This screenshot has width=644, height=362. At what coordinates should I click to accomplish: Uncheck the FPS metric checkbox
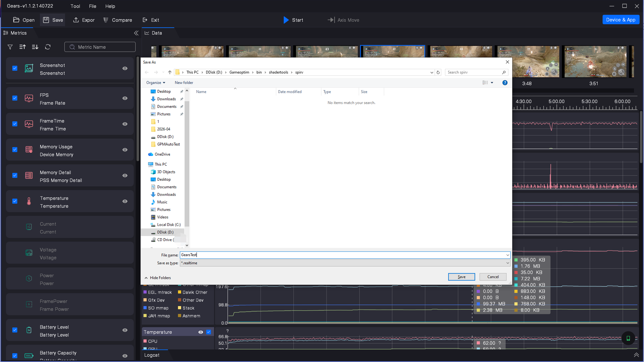coord(15,98)
